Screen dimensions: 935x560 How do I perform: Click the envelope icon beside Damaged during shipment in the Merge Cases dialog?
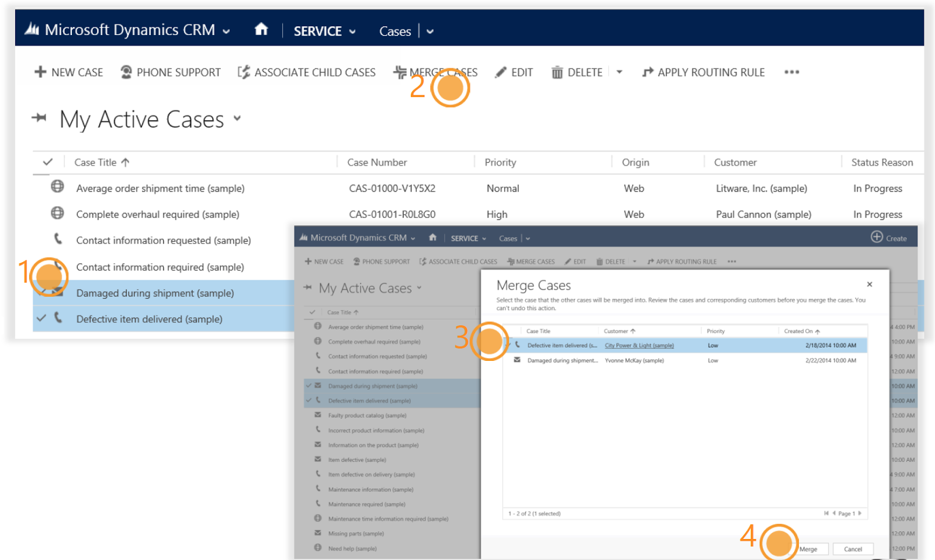point(517,360)
